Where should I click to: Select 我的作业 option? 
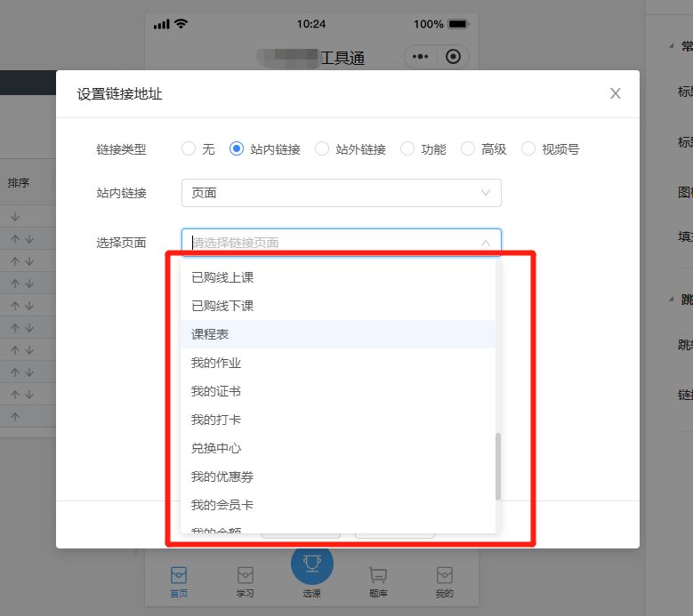pyautogui.click(x=338, y=363)
